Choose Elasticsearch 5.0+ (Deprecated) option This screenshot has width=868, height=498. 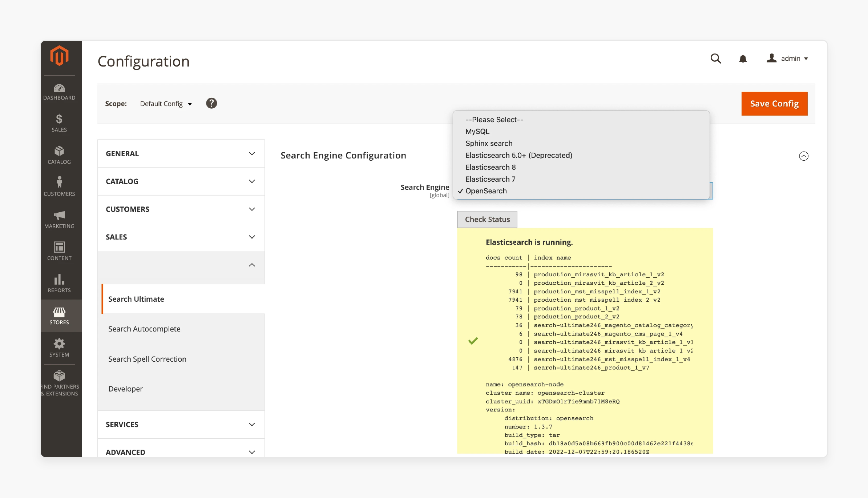tap(581, 155)
